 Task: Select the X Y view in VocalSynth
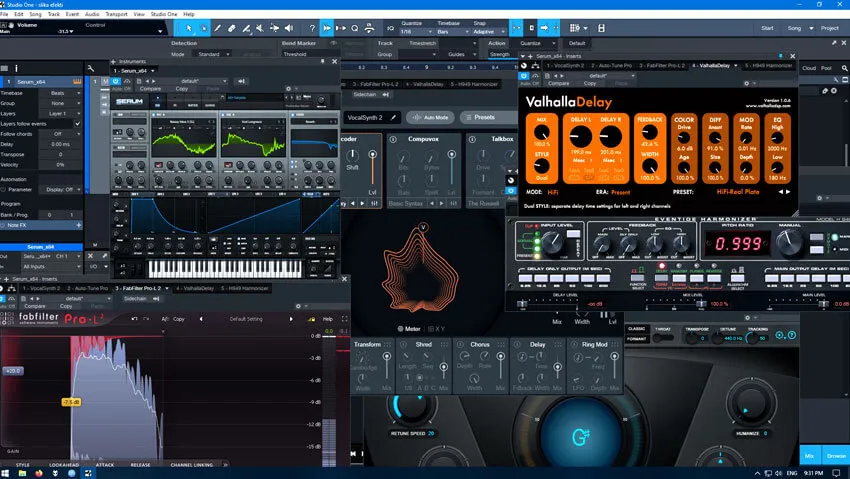(x=436, y=328)
